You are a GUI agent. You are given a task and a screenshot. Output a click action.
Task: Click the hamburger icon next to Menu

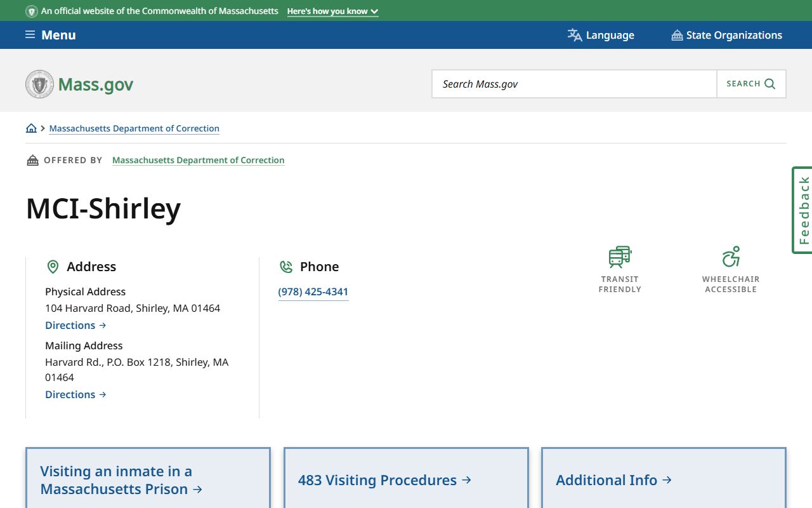pyautogui.click(x=30, y=35)
